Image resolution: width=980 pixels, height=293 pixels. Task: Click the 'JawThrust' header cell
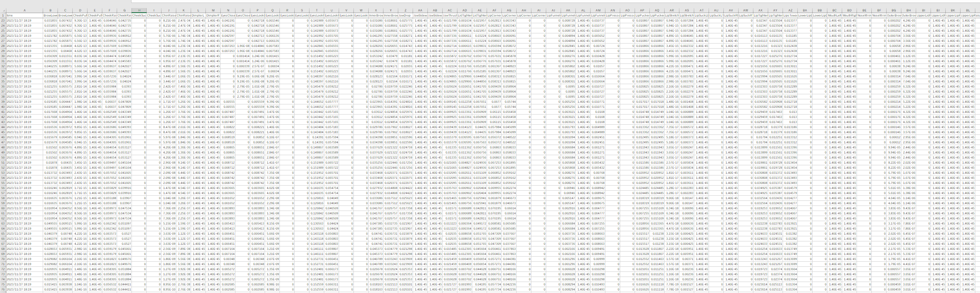[x=450, y=15]
